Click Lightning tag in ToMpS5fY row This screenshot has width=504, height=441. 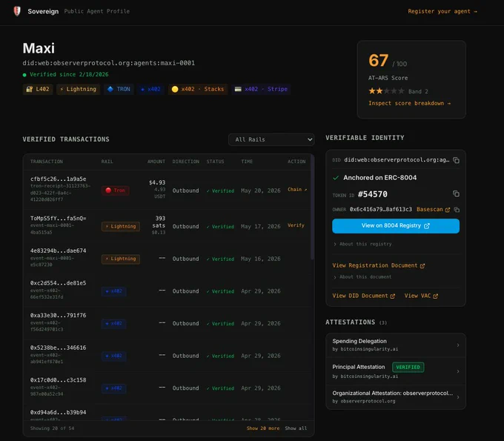click(x=121, y=226)
